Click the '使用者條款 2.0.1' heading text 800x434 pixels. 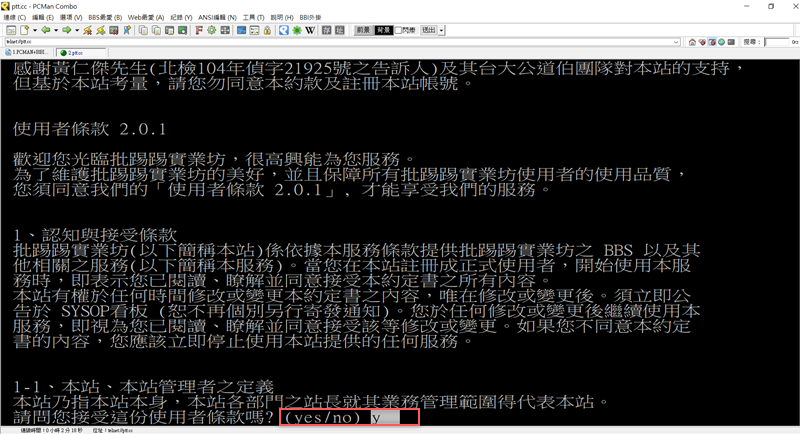click(90, 129)
